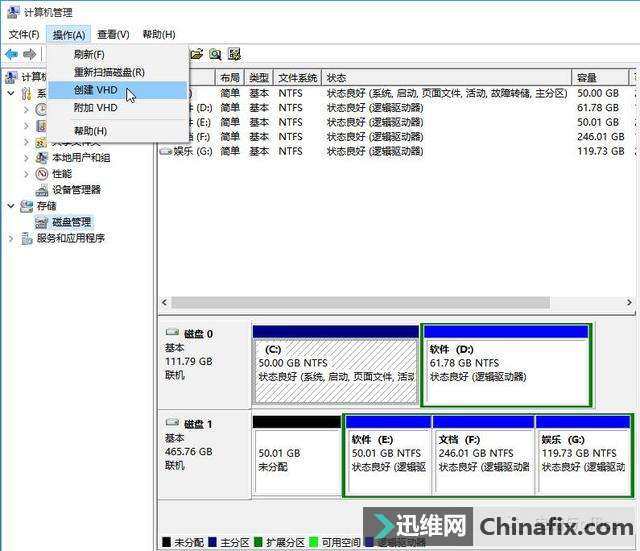This screenshot has width=640, height=551.
Task: Collapse the 系统工具 tree node
Action: (x=11, y=93)
